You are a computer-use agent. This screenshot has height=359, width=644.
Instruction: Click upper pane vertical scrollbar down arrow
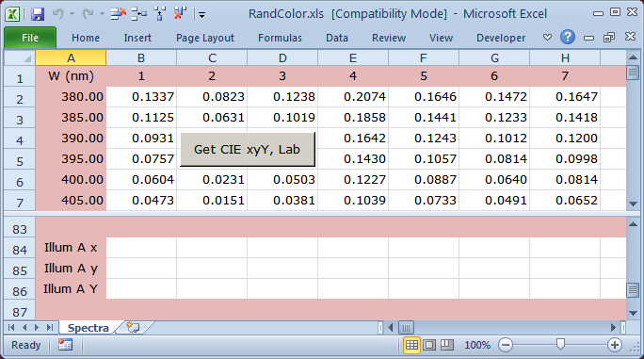coord(633,204)
